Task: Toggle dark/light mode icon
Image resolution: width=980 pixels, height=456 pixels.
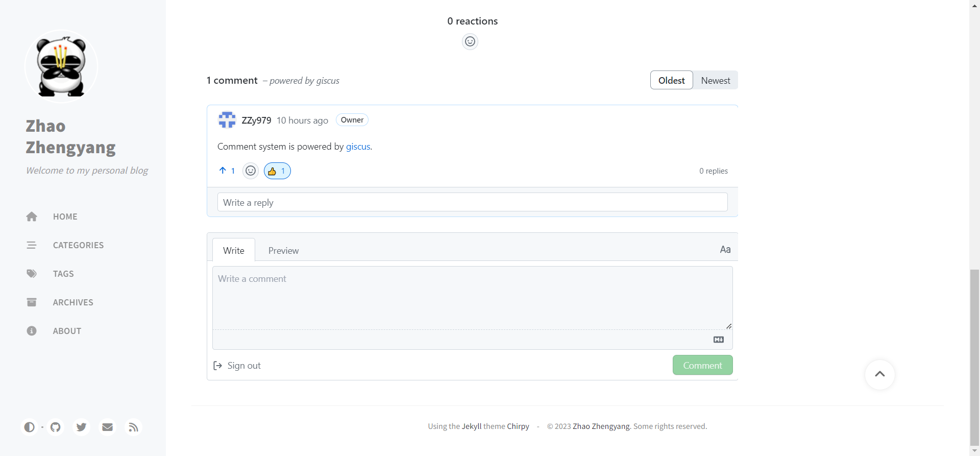Action: pyautogui.click(x=30, y=427)
